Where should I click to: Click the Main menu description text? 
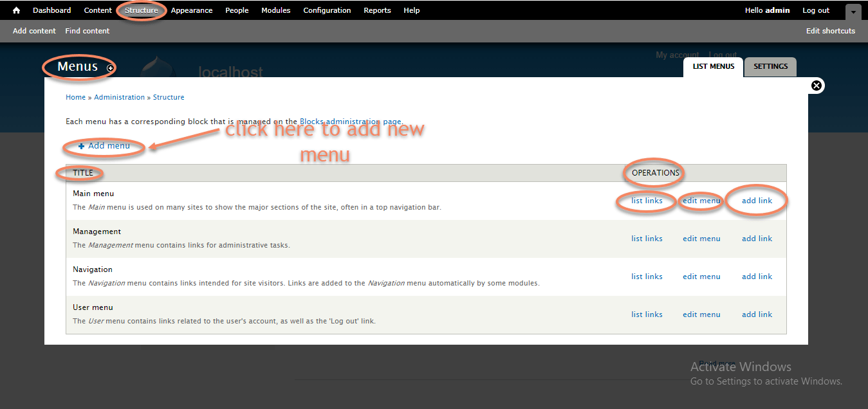pyautogui.click(x=257, y=208)
